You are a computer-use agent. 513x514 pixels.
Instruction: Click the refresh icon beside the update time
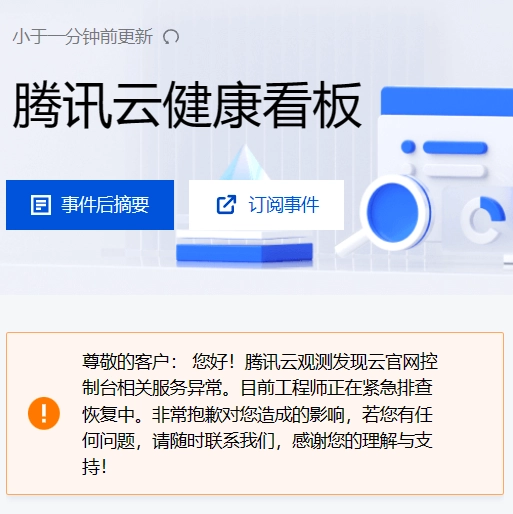pyautogui.click(x=171, y=37)
